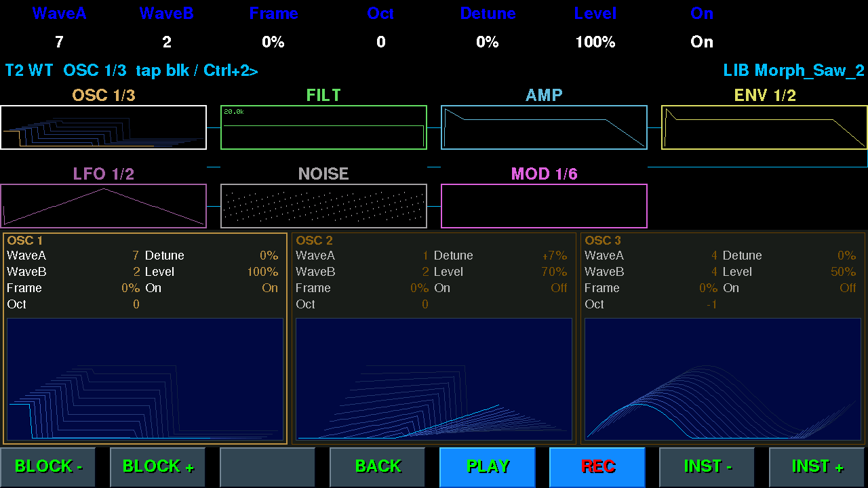The width and height of the screenshot is (868, 488).
Task: Select the NOISE block
Action: point(323,206)
